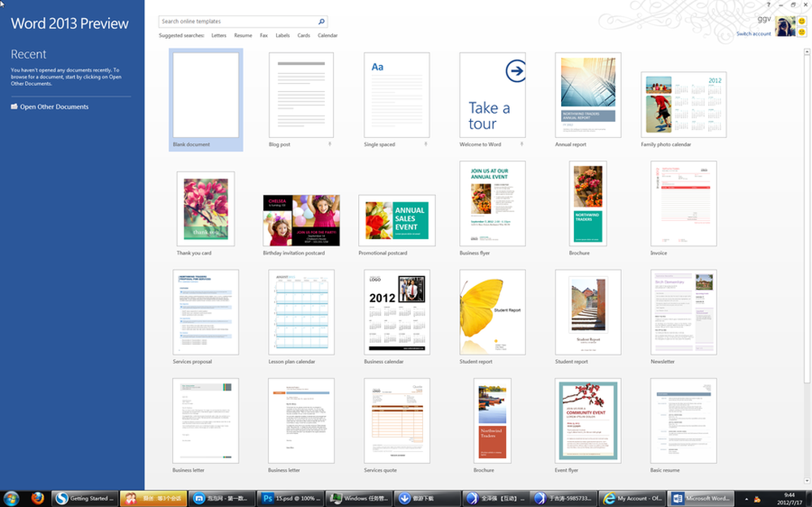Search suggested Labels templates

pyautogui.click(x=283, y=35)
